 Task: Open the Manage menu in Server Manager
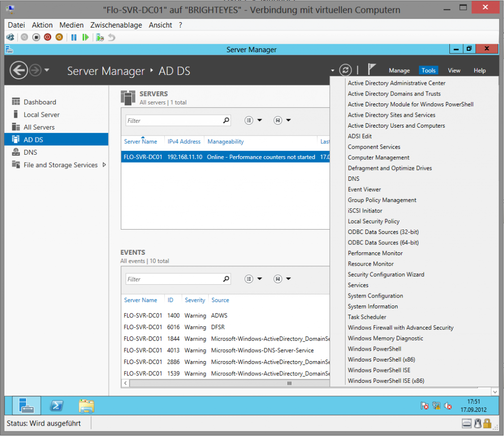(399, 70)
